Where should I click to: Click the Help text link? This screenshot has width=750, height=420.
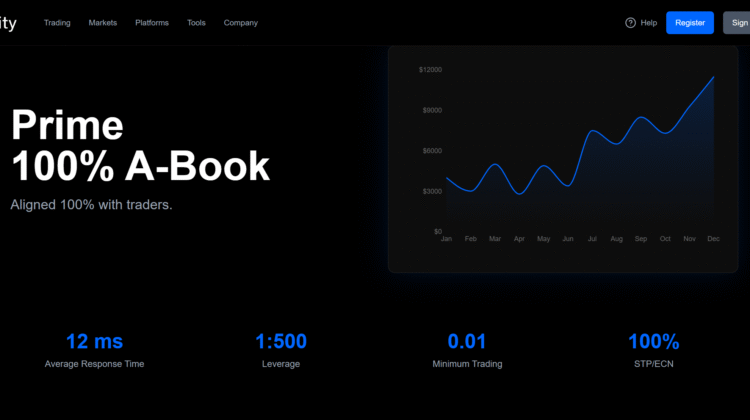[x=648, y=23]
